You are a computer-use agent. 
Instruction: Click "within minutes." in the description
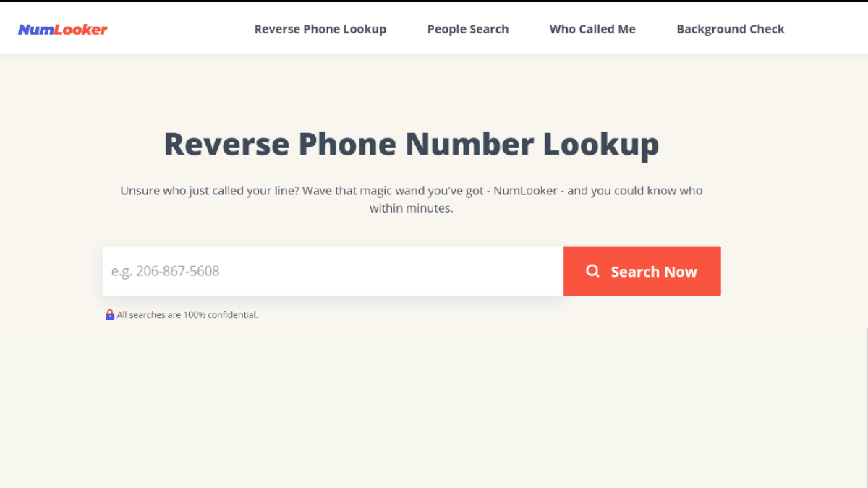(x=412, y=208)
